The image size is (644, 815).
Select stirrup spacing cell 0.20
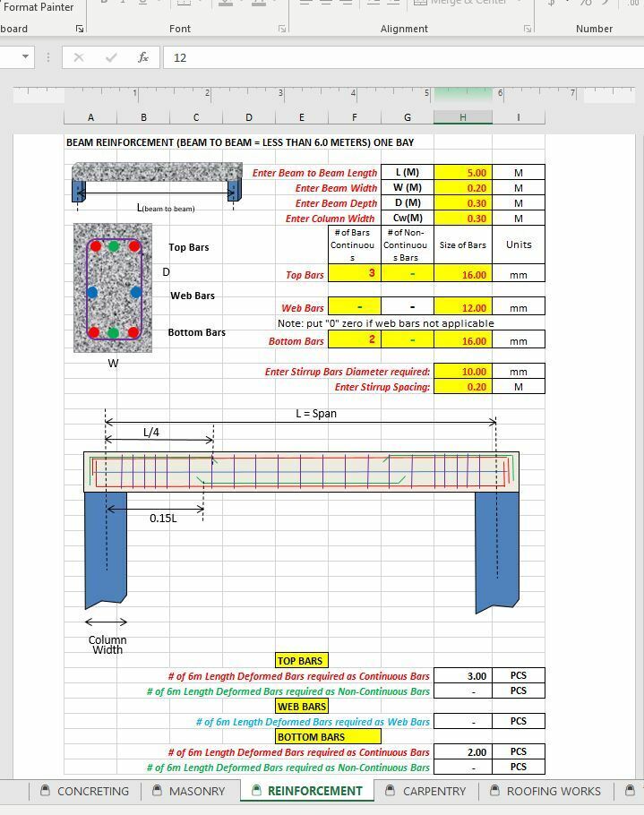click(x=462, y=386)
